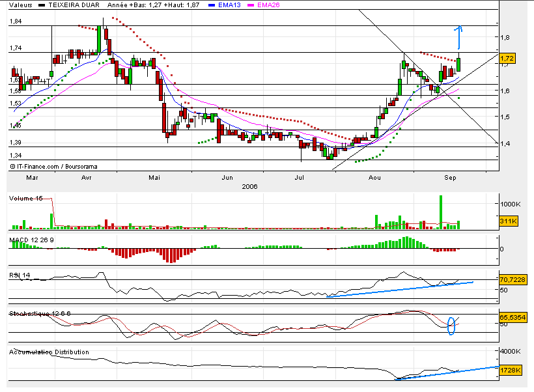Click the Juin month label on time axis
Image resolution: width=534 pixels, height=392 pixels.
(227, 176)
